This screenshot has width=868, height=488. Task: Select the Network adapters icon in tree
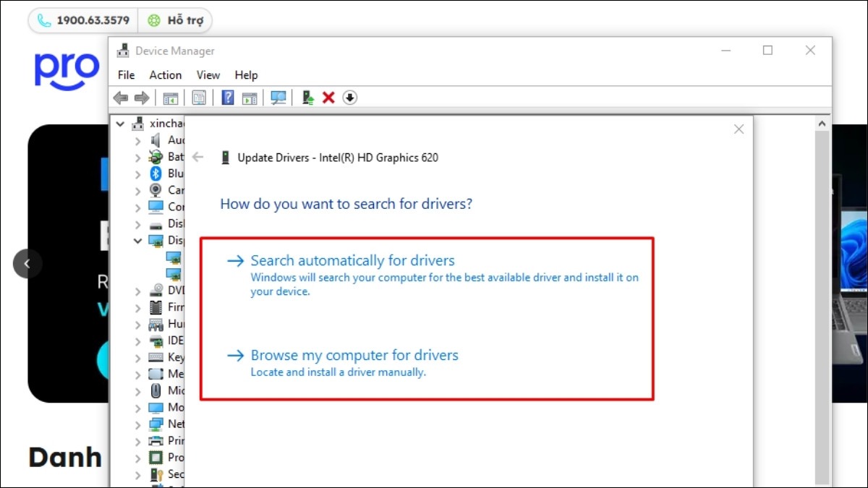pos(156,424)
